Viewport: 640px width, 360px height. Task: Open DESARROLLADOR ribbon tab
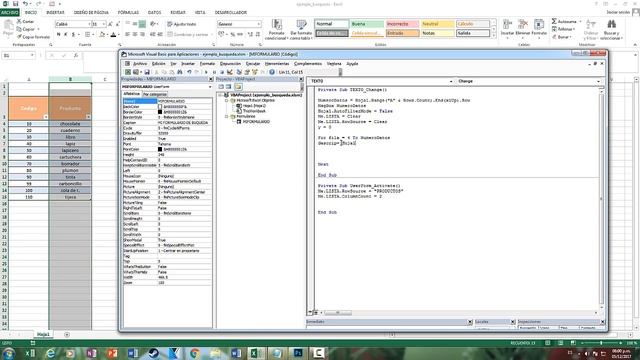coord(231,13)
